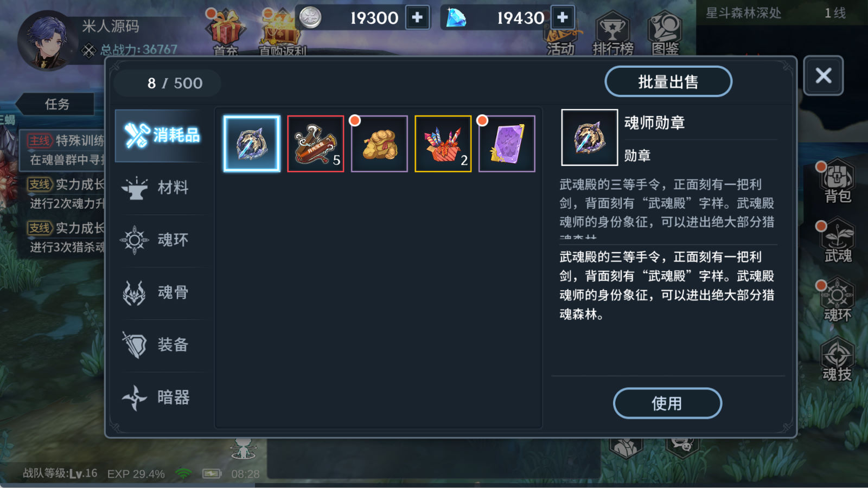This screenshot has width=868, height=488.
Task: Click the 批量出售 bulk sell button
Action: [668, 82]
